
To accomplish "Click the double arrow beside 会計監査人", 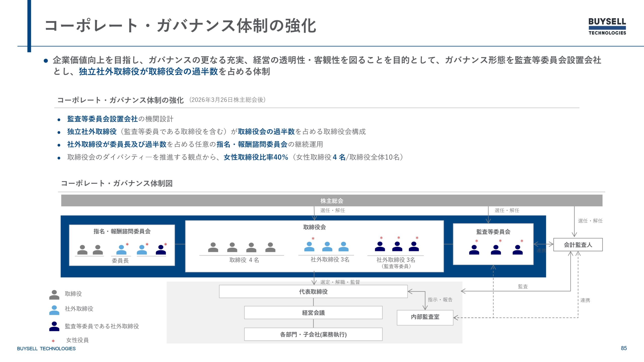I will (x=543, y=244).
